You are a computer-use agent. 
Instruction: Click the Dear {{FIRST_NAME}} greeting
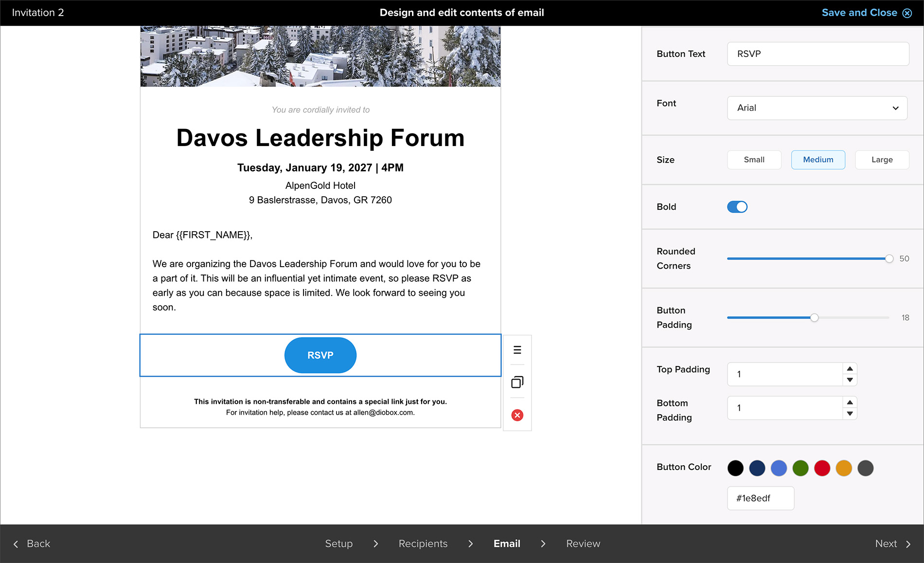202,235
